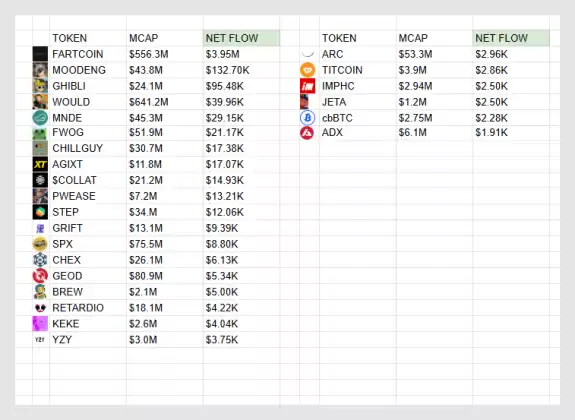The height and width of the screenshot is (420, 575).
Task: Click the left TOKEN column header cell
Action: pyautogui.click(x=88, y=38)
